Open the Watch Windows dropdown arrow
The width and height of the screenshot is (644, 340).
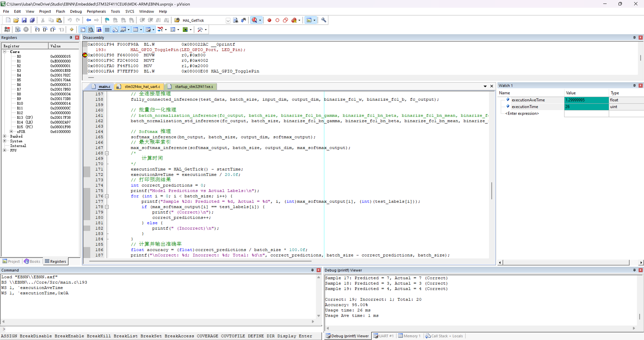[129, 30]
